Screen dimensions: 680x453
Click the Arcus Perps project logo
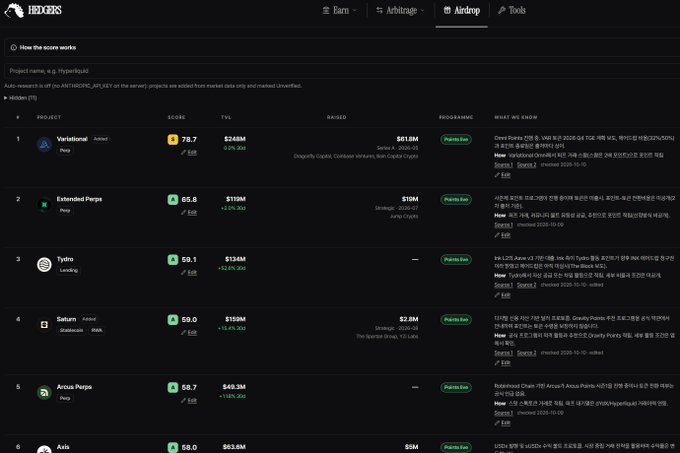click(x=44, y=392)
